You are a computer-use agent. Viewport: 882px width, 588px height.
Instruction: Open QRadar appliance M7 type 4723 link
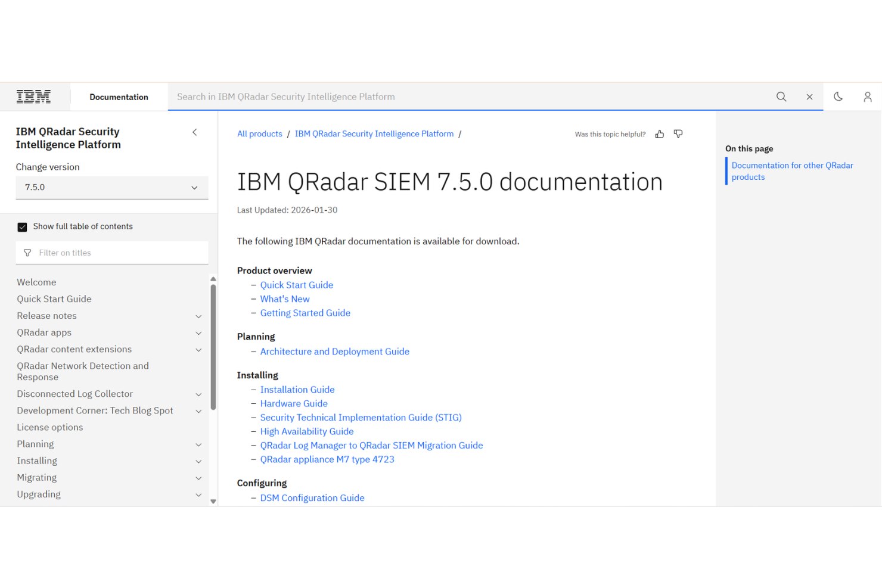click(x=327, y=459)
